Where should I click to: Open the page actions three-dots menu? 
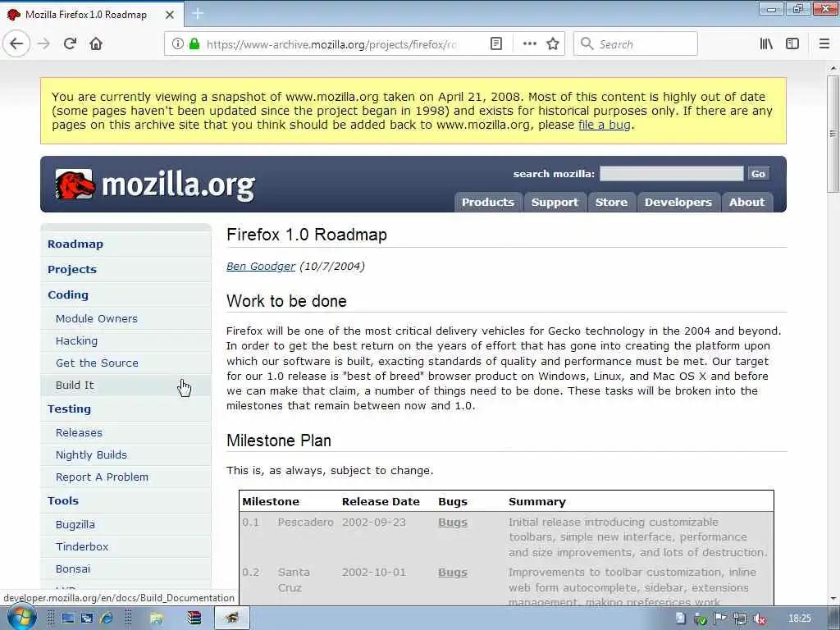click(530, 44)
